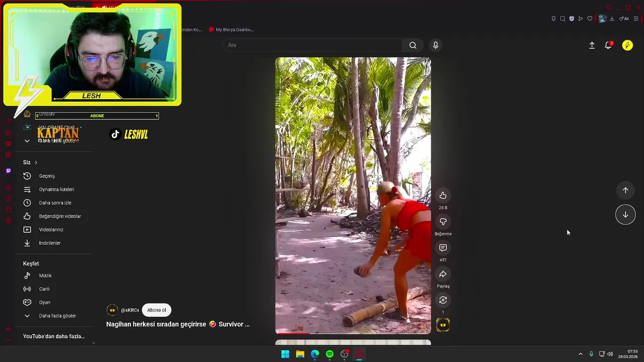This screenshot has height=362, width=644.
Task: Open browser easy setup sliders icon
Action: [x=636, y=19]
